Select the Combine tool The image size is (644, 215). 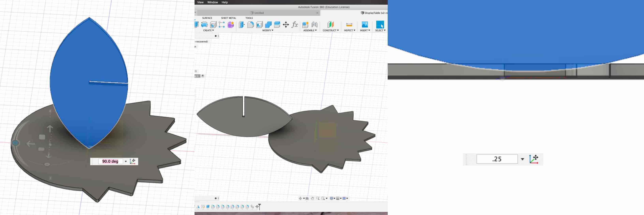click(268, 25)
